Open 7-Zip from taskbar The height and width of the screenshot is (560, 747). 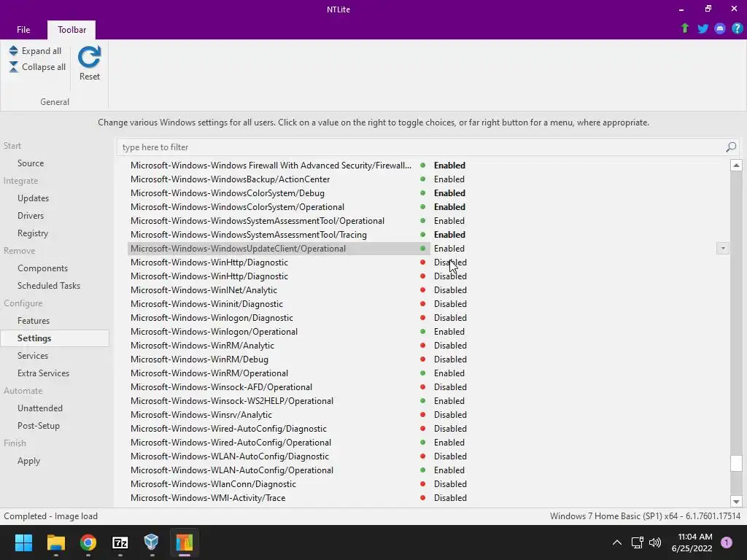[120, 542]
